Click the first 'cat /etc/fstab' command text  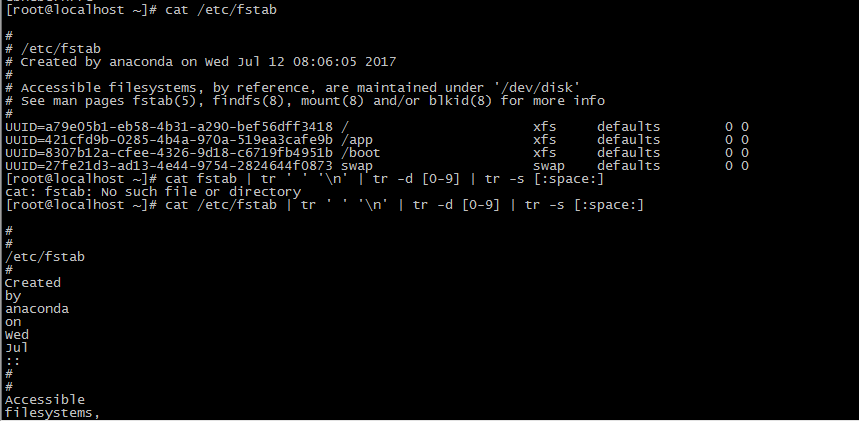(221, 10)
